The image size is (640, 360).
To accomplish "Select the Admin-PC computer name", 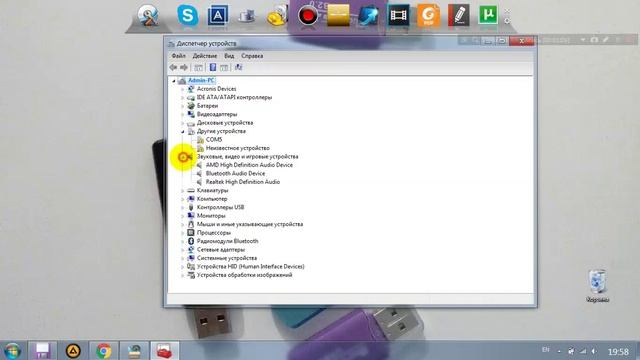I will point(202,80).
